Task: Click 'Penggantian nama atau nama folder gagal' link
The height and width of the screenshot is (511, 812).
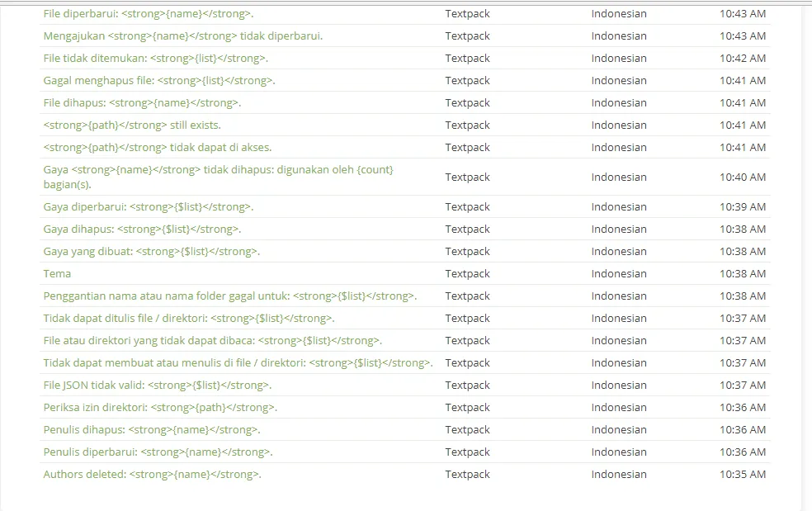Action: point(230,296)
